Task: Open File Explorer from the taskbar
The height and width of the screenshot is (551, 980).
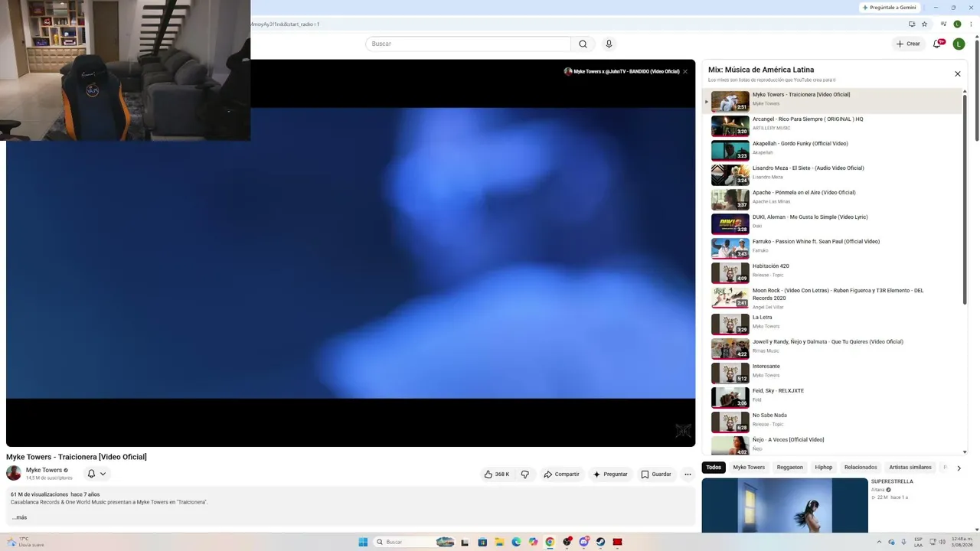Action: pyautogui.click(x=499, y=542)
